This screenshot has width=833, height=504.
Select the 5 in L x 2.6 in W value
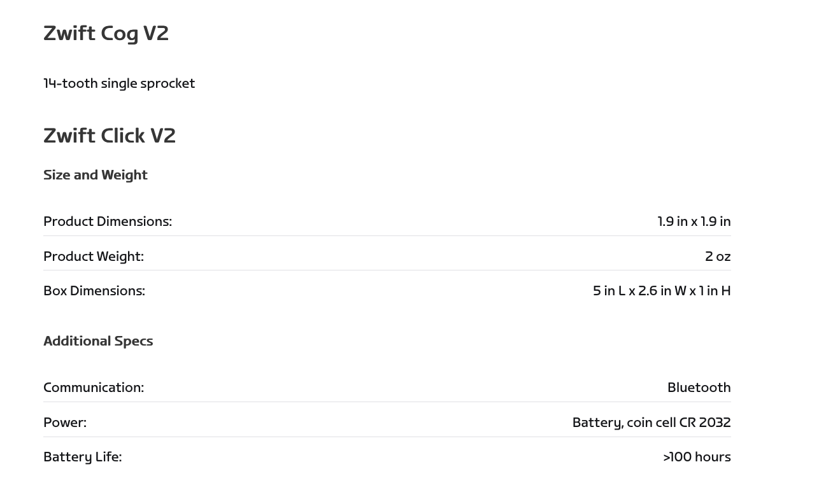tap(661, 291)
